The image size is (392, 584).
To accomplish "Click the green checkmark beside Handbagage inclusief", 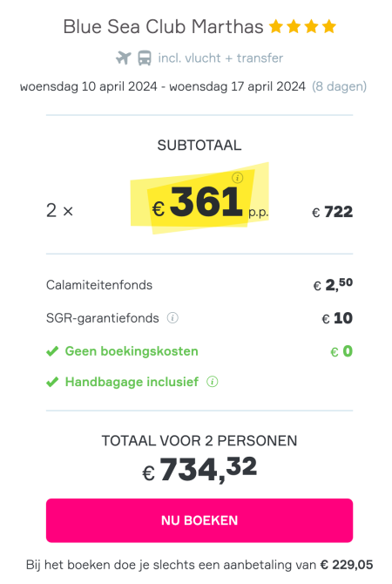I will (52, 382).
